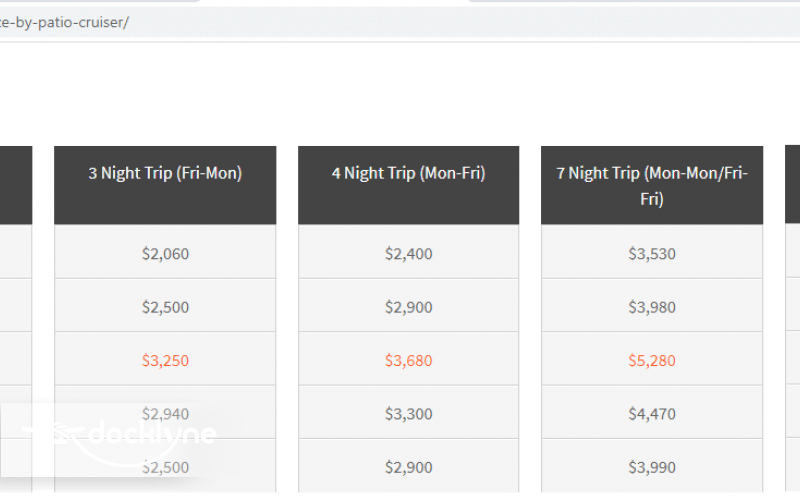The width and height of the screenshot is (800, 500).
Task: Select the 3 Night Trip (Fri-Mon) header
Action: pyautogui.click(x=165, y=173)
